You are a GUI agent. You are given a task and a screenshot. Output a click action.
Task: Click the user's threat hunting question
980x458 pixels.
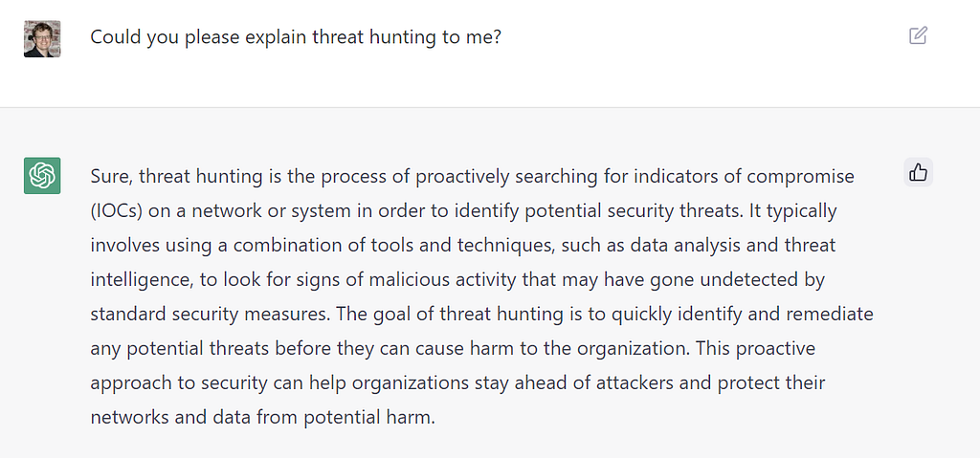coord(296,37)
